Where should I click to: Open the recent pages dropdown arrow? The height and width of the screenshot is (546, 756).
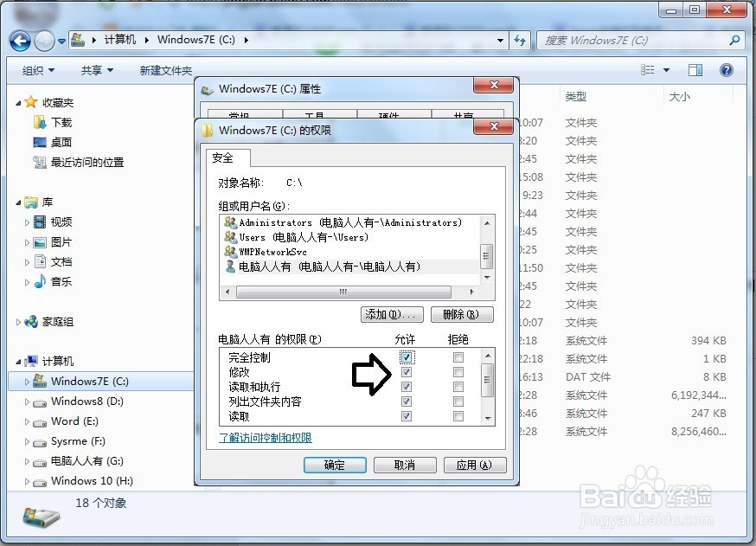[61, 42]
